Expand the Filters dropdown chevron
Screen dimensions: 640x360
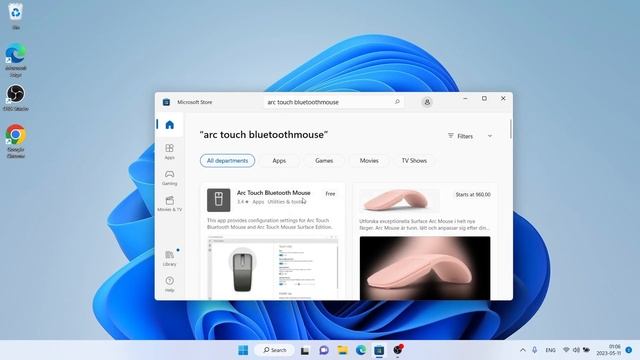pyautogui.click(x=490, y=136)
